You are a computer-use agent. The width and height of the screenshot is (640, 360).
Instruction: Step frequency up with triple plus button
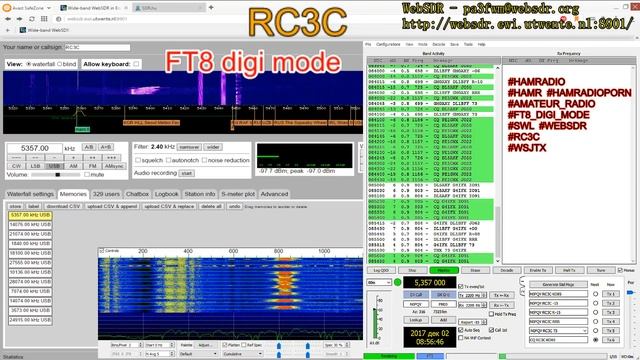111,157
